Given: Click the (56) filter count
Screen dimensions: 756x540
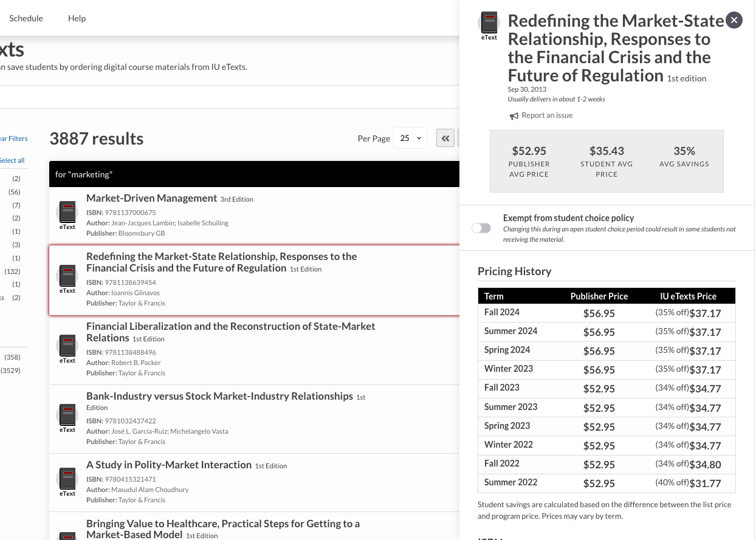Looking at the screenshot, I should pos(15,192).
